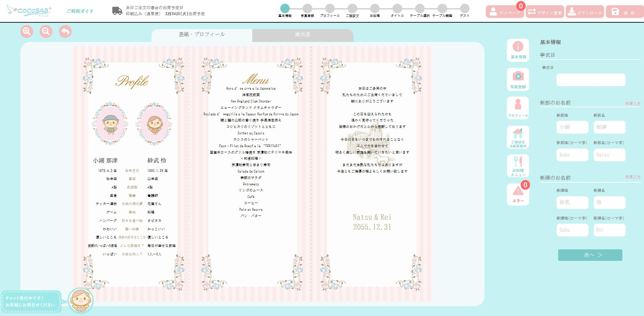Viewport: 644px width, 316px height.
Task: Open the デザイン変更 option
Action: pos(545,11)
